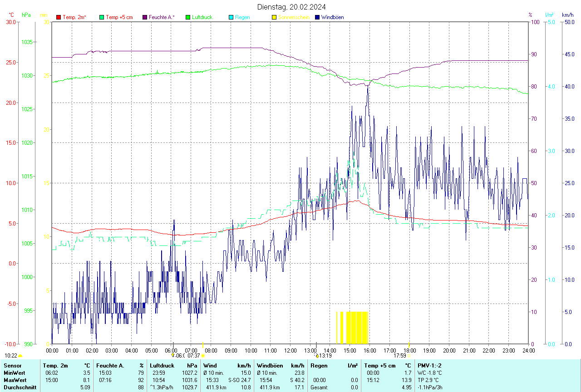Click the Sensor header in the data table

(12, 366)
